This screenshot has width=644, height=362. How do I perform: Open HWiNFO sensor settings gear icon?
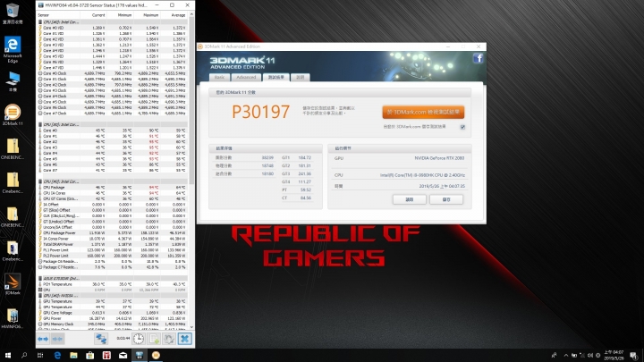(169, 339)
